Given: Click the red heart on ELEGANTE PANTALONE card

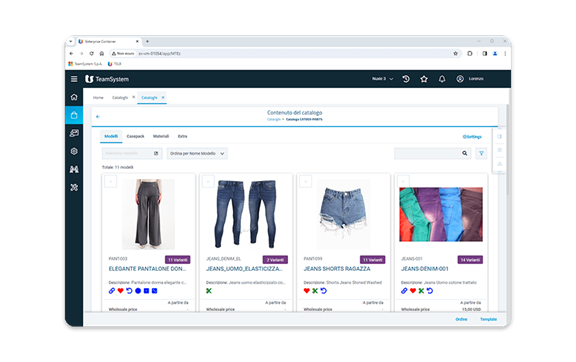Looking at the screenshot, I should 120,291.
